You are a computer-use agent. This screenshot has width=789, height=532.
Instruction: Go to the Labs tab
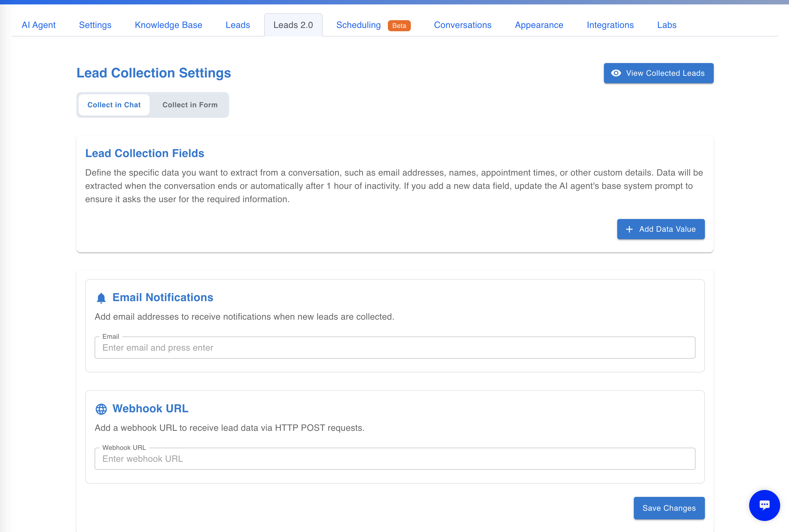(666, 25)
